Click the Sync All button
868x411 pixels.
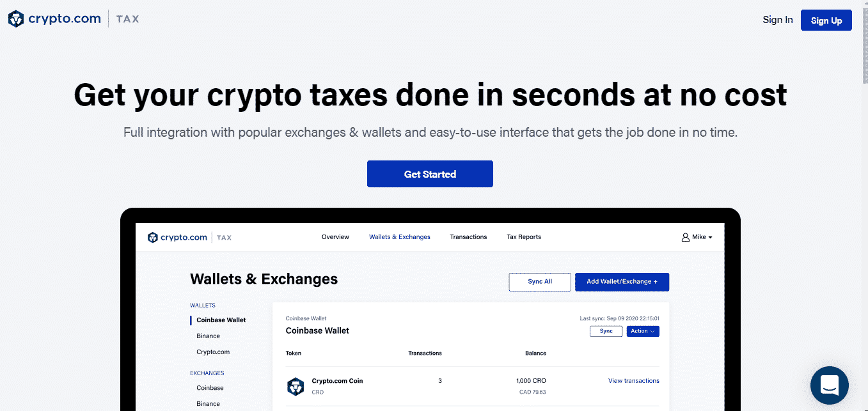pos(540,282)
